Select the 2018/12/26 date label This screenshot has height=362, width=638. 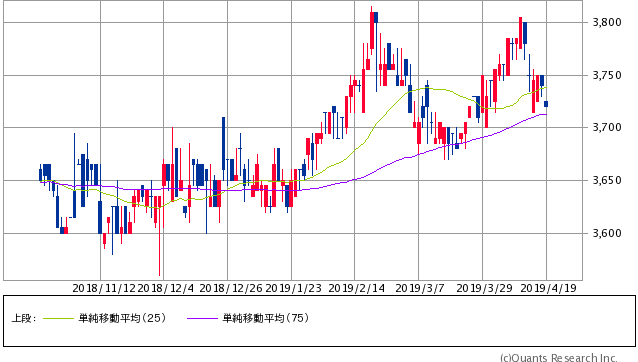(x=231, y=288)
